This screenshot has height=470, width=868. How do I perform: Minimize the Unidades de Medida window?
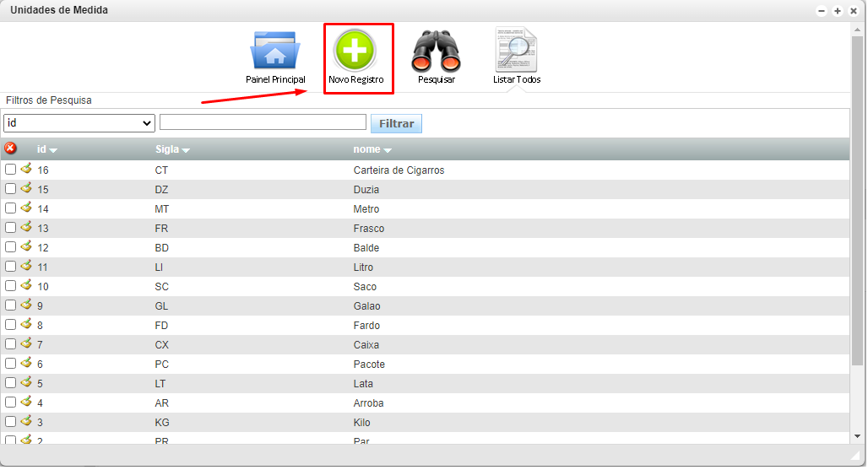pyautogui.click(x=822, y=11)
